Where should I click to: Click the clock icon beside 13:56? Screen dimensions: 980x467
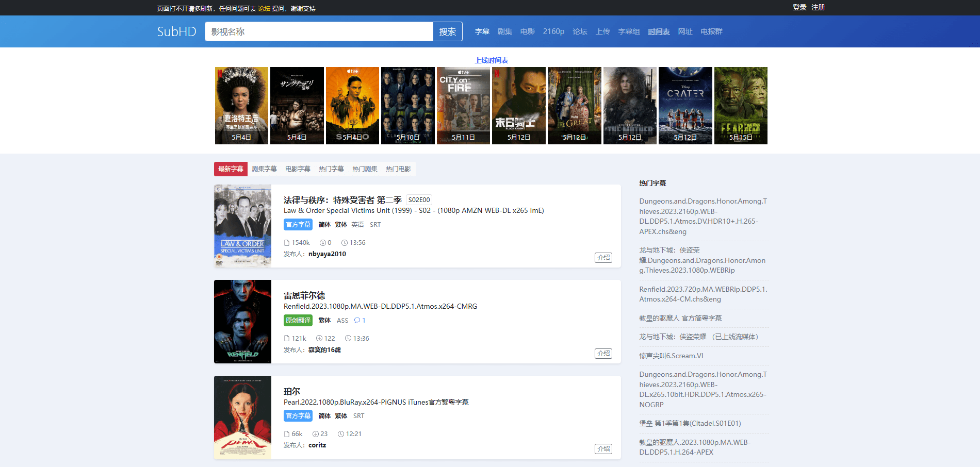[344, 243]
